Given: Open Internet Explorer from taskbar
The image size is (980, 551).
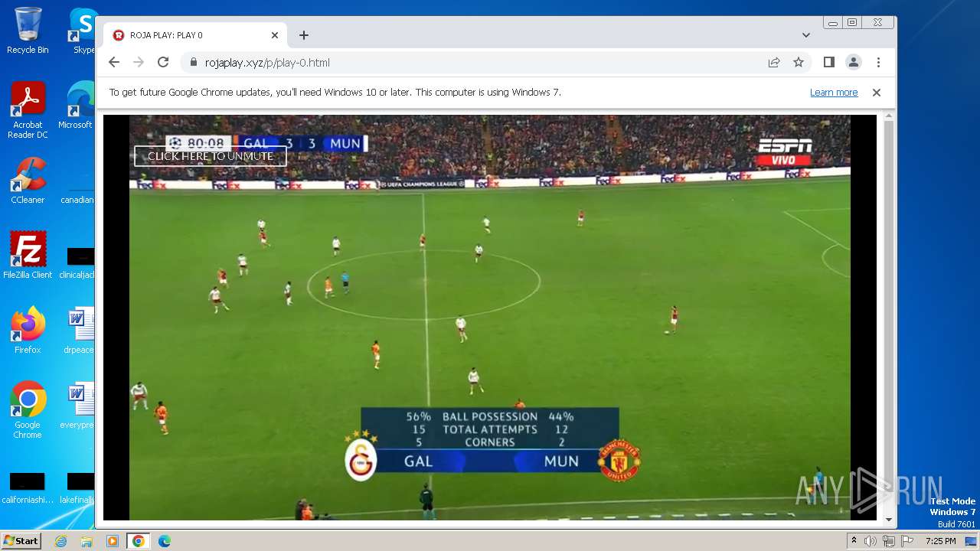Looking at the screenshot, I should click(x=61, y=541).
